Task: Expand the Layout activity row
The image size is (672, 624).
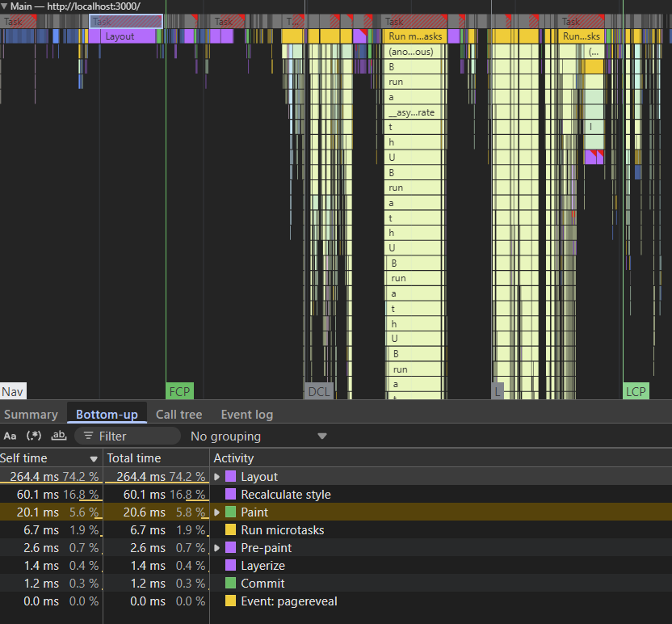Action: (x=217, y=477)
